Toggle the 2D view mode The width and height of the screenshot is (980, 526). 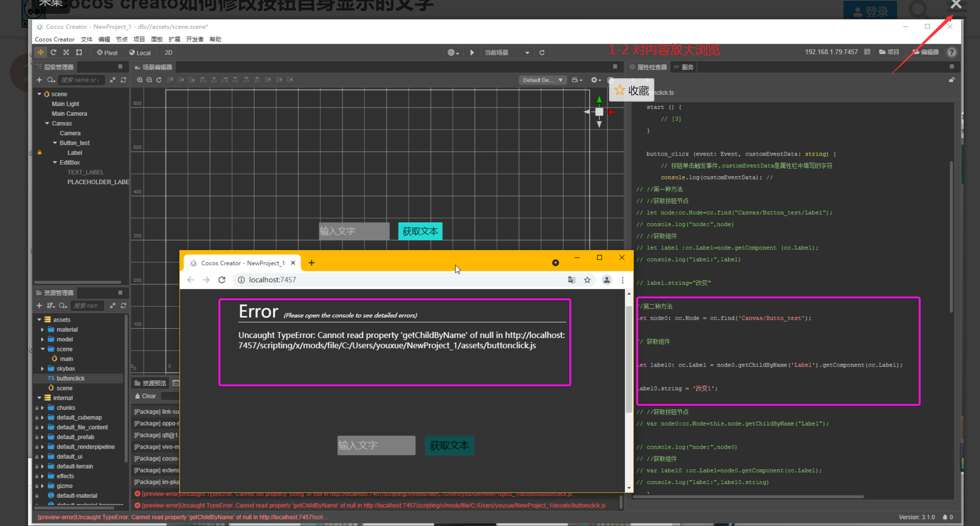pyautogui.click(x=168, y=53)
